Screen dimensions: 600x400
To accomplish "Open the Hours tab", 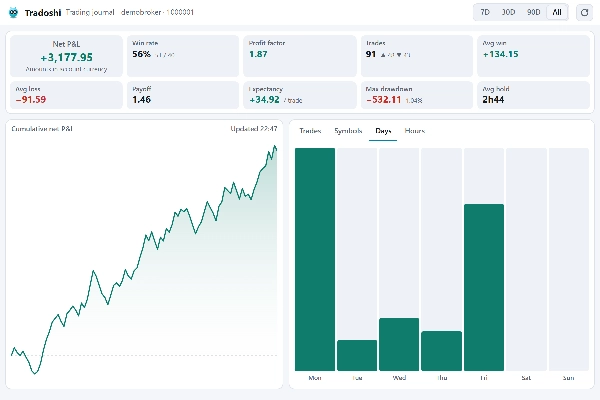I will click(x=415, y=131).
